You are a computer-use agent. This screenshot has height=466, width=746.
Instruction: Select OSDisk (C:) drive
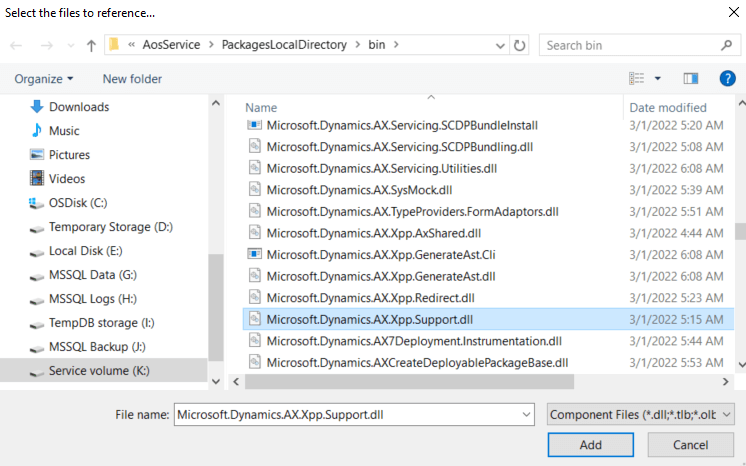coord(78,203)
